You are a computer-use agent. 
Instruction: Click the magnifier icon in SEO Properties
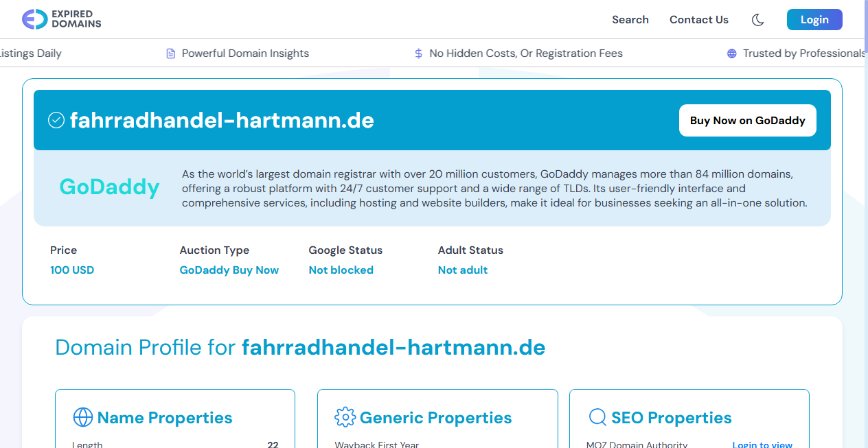(597, 417)
